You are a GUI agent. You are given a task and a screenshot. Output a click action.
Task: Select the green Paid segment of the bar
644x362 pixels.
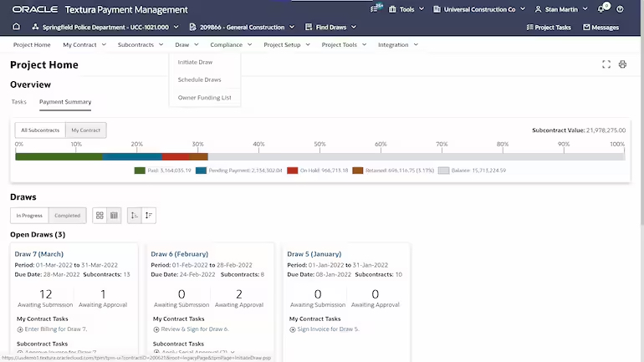[59, 157]
